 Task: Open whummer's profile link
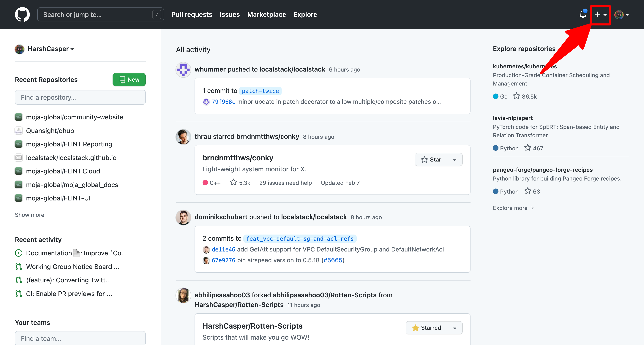(x=210, y=69)
